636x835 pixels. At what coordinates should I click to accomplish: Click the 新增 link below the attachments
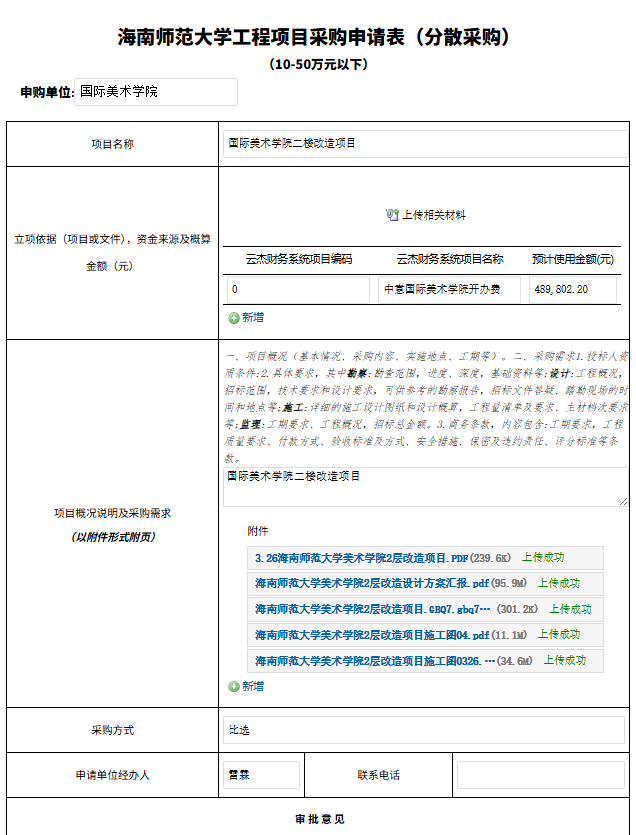tap(253, 687)
